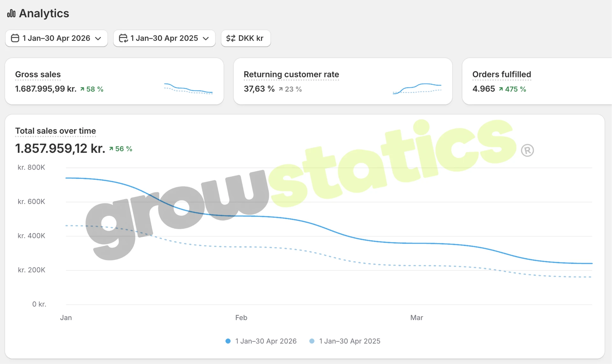
Task: Click the currency exchange arrows icon
Action: (231, 38)
